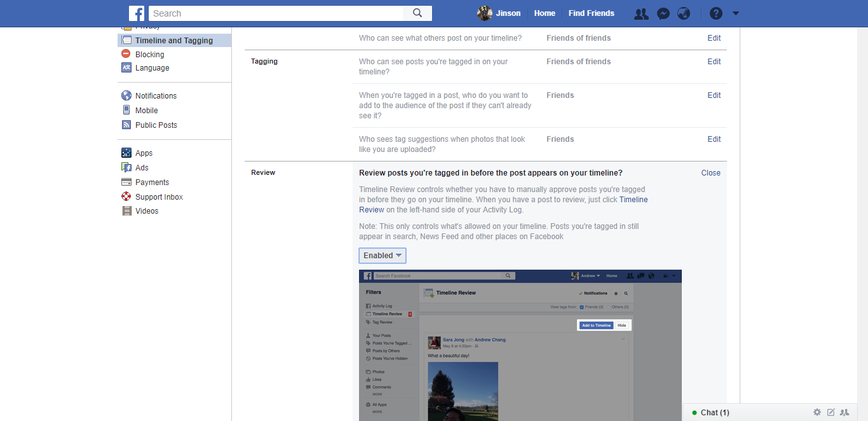Click the Public Posts feed icon
Image resolution: width=868 pixels, height=421 pixels.
[x=126, y=125]
